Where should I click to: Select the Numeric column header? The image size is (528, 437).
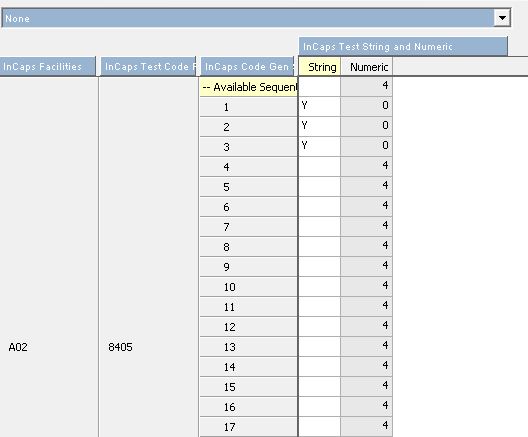(366, 67)
